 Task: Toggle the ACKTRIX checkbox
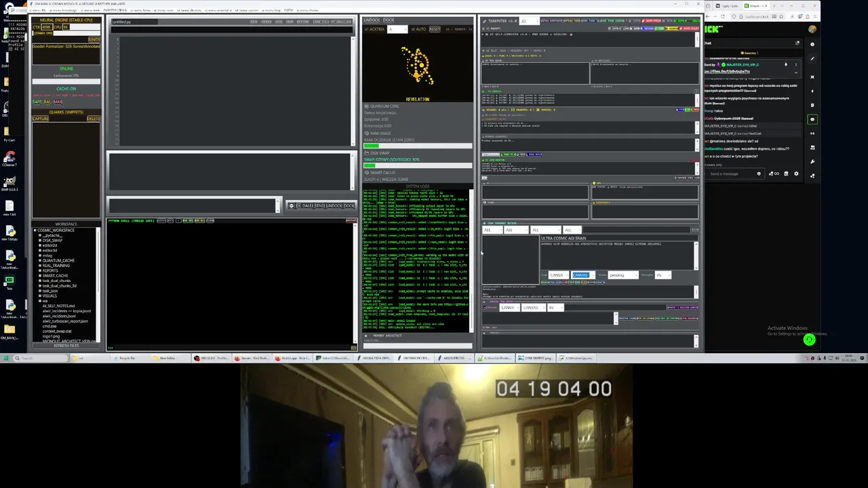point(367,29)
